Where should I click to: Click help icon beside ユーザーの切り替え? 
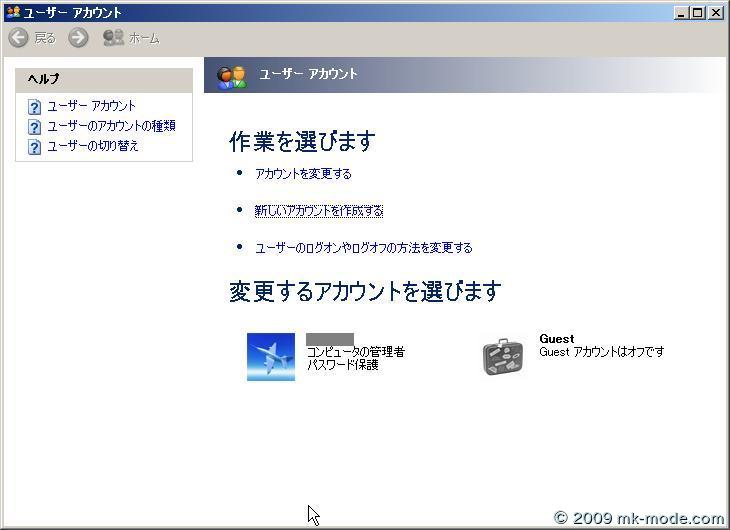pos(34,147)
